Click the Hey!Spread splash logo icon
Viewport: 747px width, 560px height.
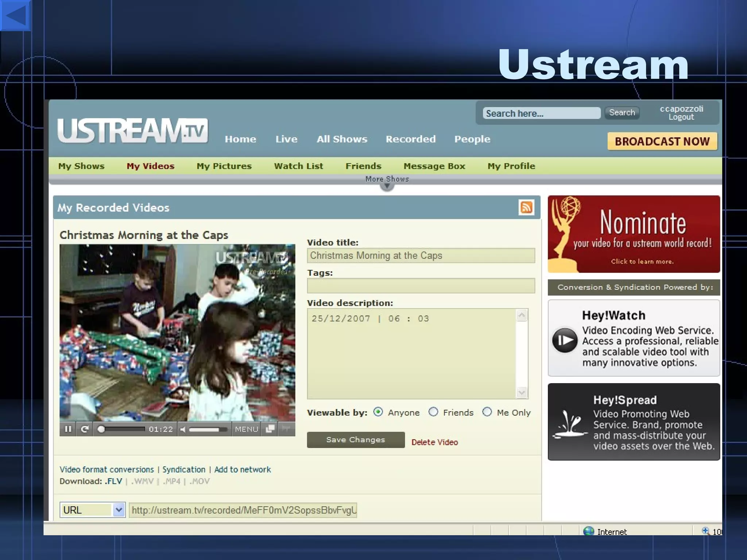pos(570,424)
